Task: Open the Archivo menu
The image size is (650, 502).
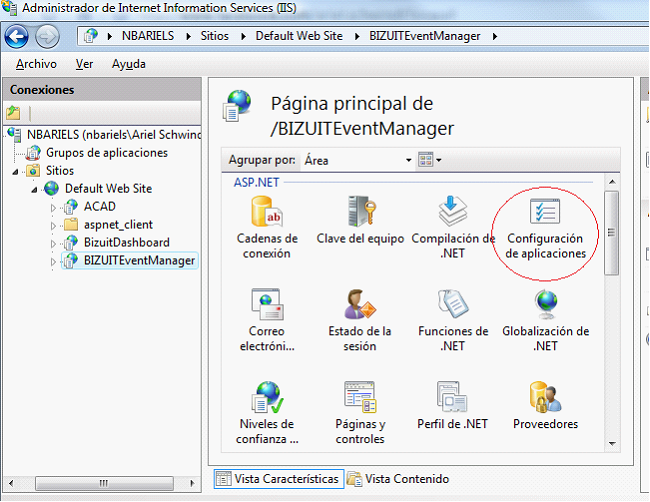Action: 36,64
